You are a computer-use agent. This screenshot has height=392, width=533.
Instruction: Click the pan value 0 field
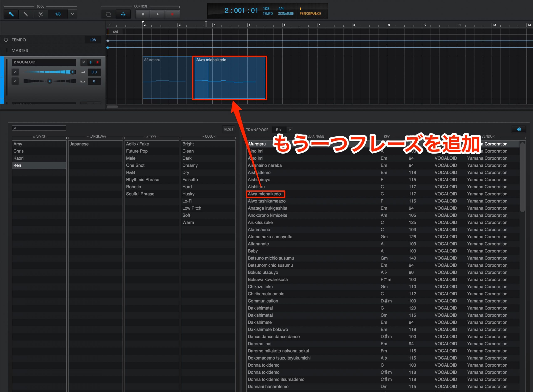click(94, 81)
